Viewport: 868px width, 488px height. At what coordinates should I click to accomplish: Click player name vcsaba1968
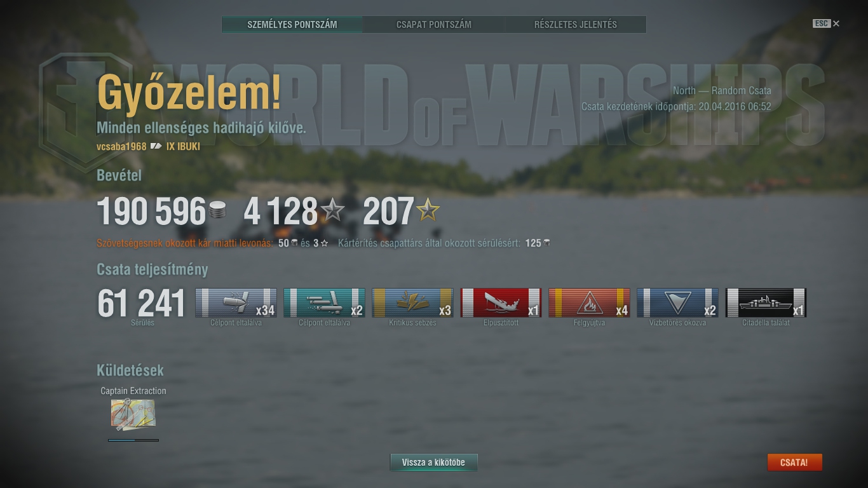tap(121, 146)
